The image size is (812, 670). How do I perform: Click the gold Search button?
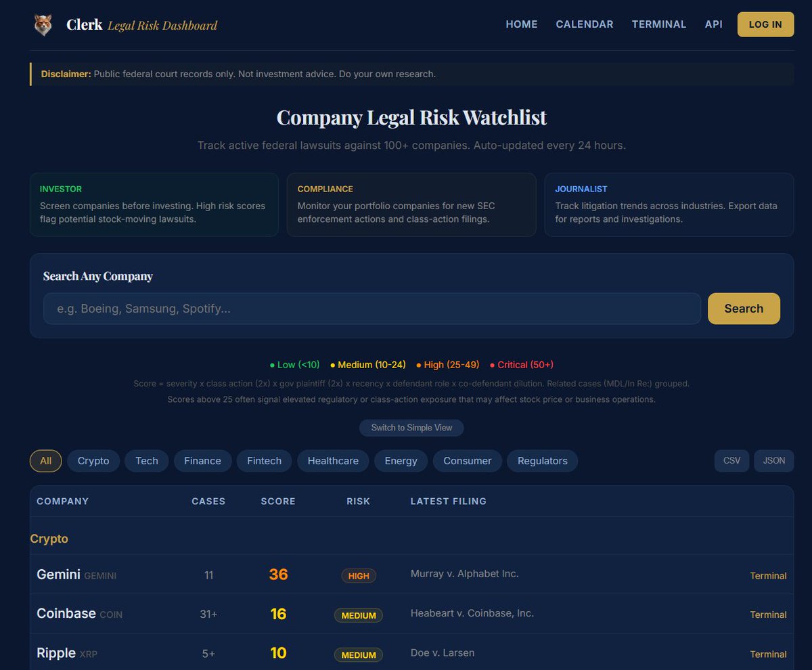[x=744, y=309]
